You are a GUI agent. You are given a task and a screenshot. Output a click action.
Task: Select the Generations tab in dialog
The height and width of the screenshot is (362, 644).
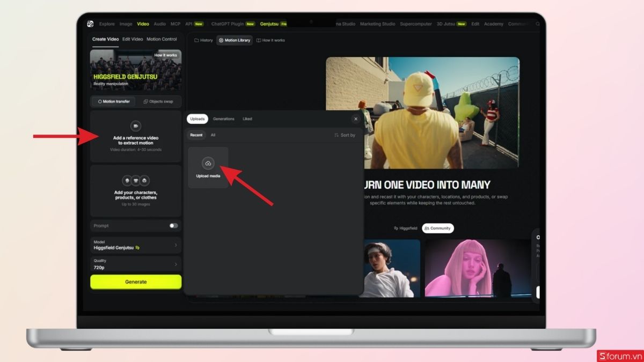point(224,119)
